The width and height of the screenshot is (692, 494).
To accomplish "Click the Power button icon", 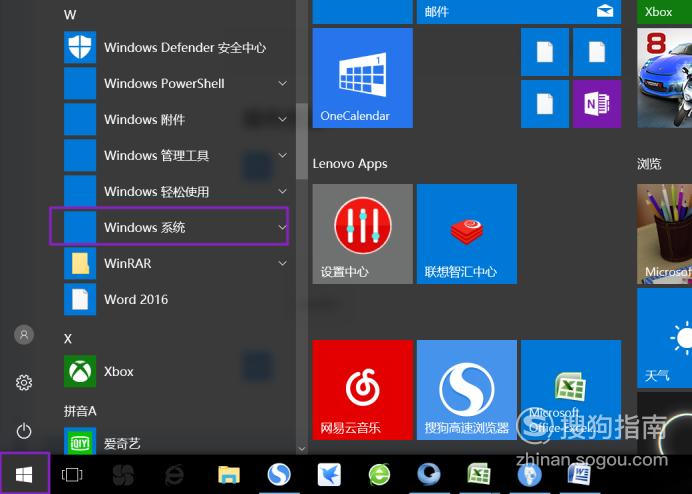I will point(24,431).
